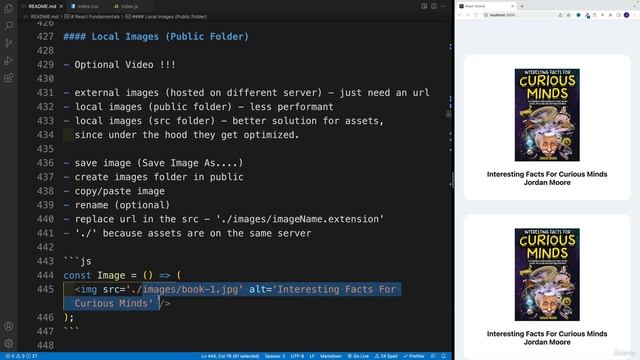Toggle the browser side panel icon
This screenshot has height=360, width=640.
(x=618, y=15)
